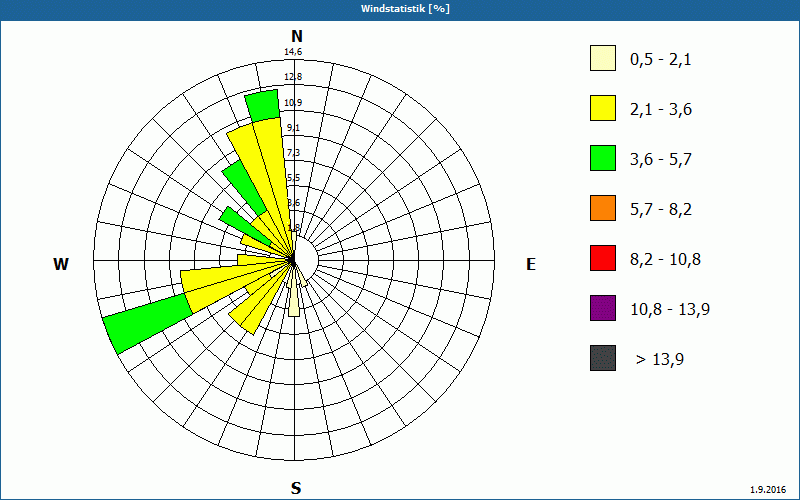The height and width of the screenshot is (500, 800).
Task: Click the purple 10,8 - 13,9 swatch
Action: [x=603, y=308]
